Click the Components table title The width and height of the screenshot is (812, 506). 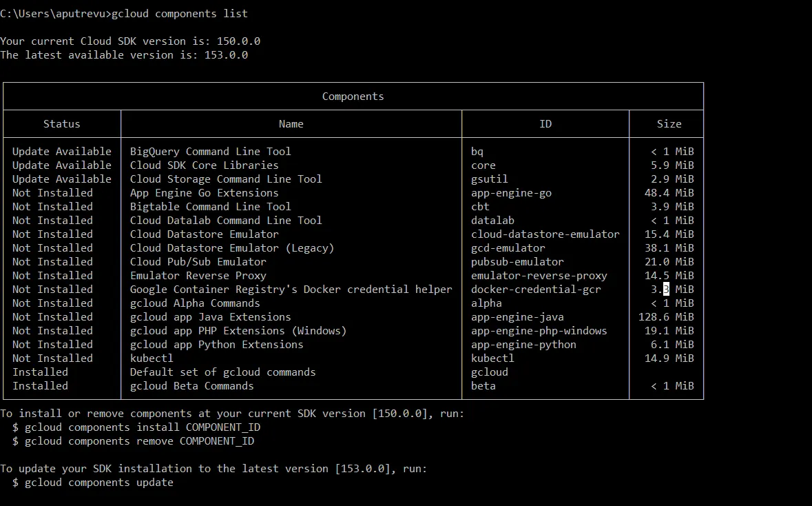point(353,96)
